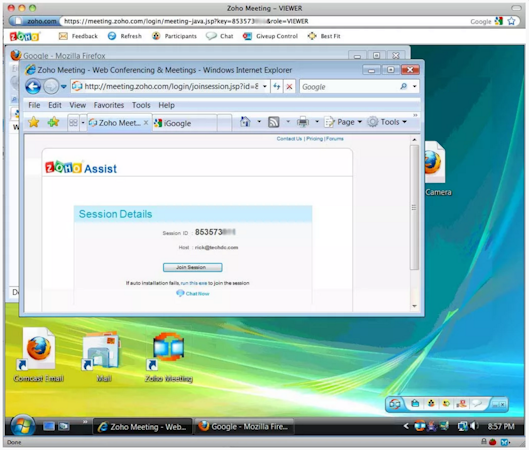
Task: Click the Internet Explorer Back button
Action: pyautogui.click(x=33, y=87)
